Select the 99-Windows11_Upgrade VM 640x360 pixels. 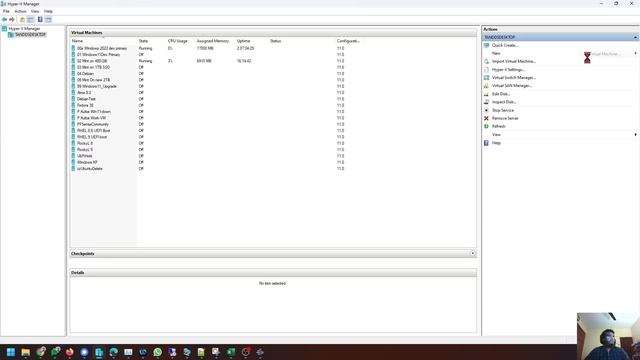97,87
